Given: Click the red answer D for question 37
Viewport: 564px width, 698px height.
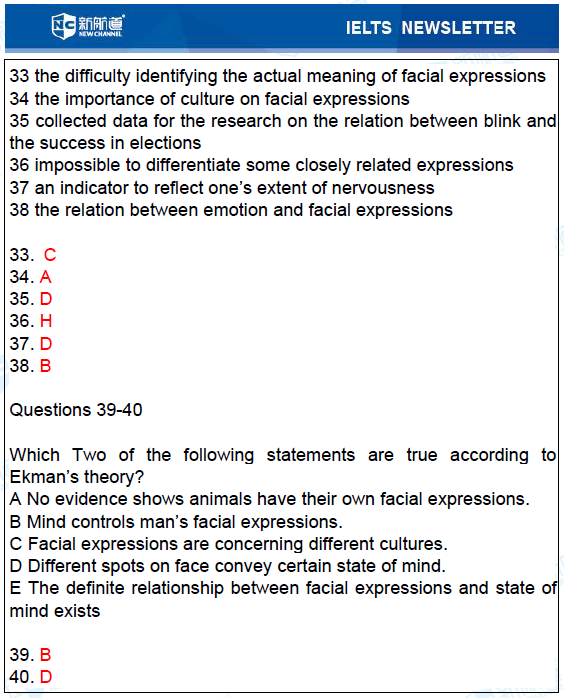Looking at the screenshot, I should click(x=46, y=344).
